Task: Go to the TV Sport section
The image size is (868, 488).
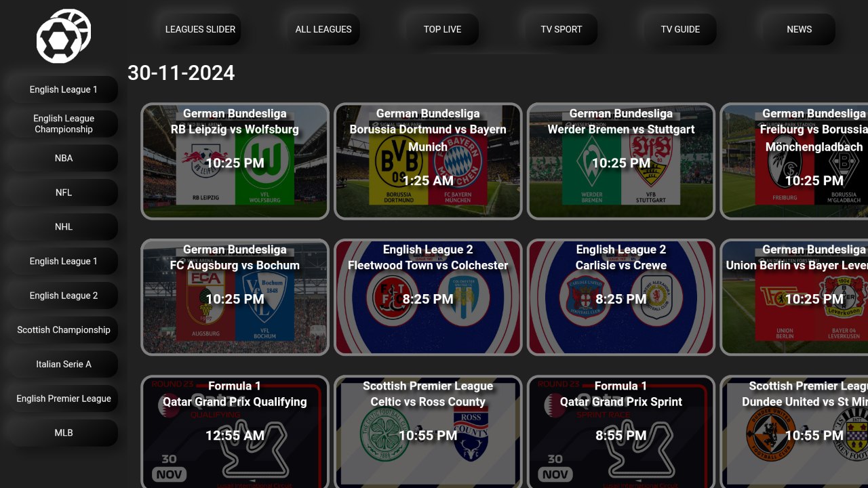Action: (561, 29)
